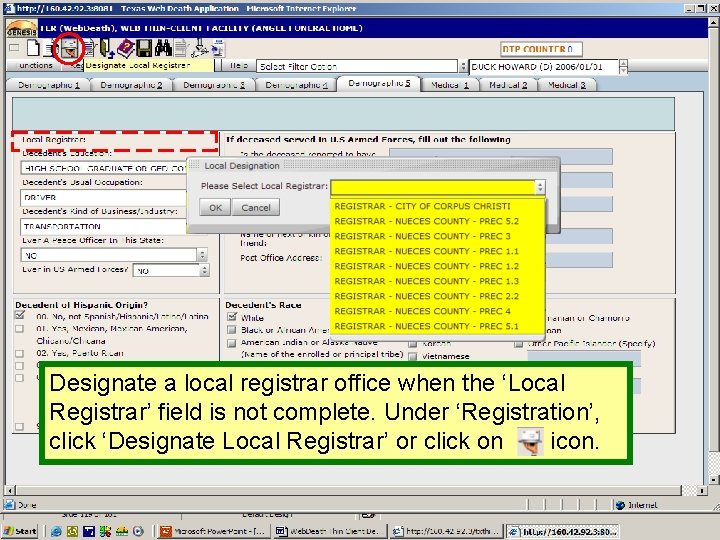Toggle the White race checkbox
720x540 pixels.
232,317
